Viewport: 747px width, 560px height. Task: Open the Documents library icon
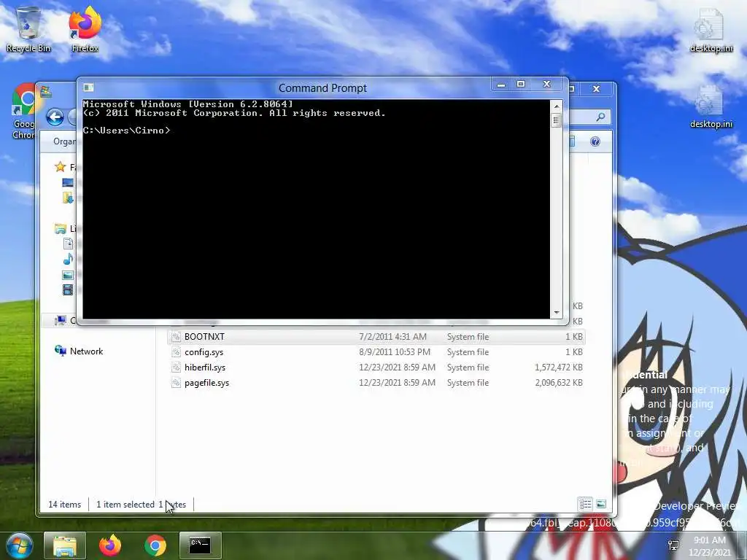point(68,244)
